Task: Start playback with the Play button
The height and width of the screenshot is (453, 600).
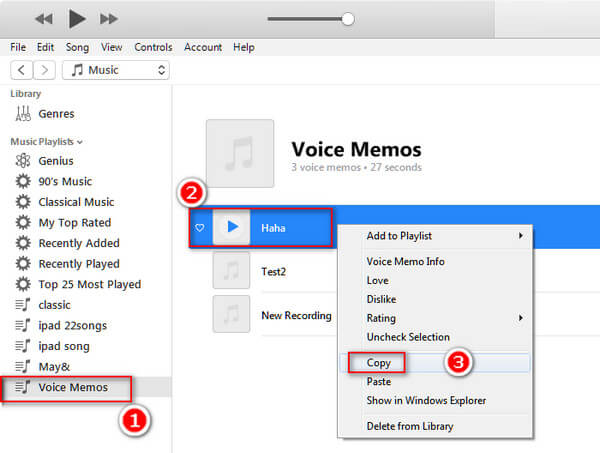Action: pyautogui.click(x=77, y=19)
